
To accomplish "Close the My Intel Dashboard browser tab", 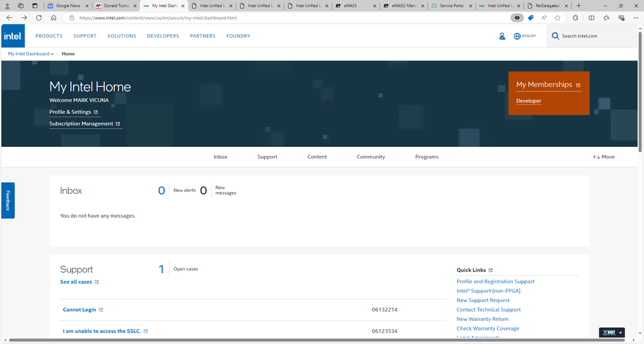I will tap(183, 6).
